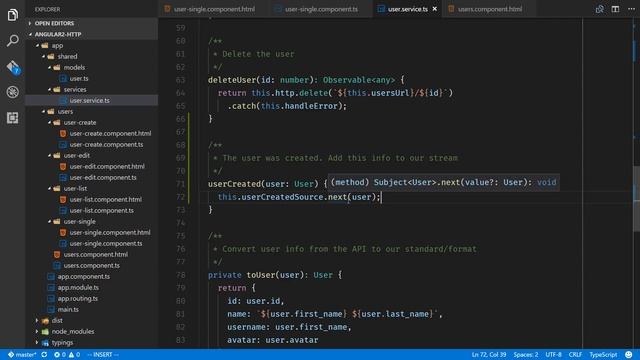Open the Debug view in activity bar
Image resolution: width=640 pixels, height=360 pixels.
tap(13, 92)
